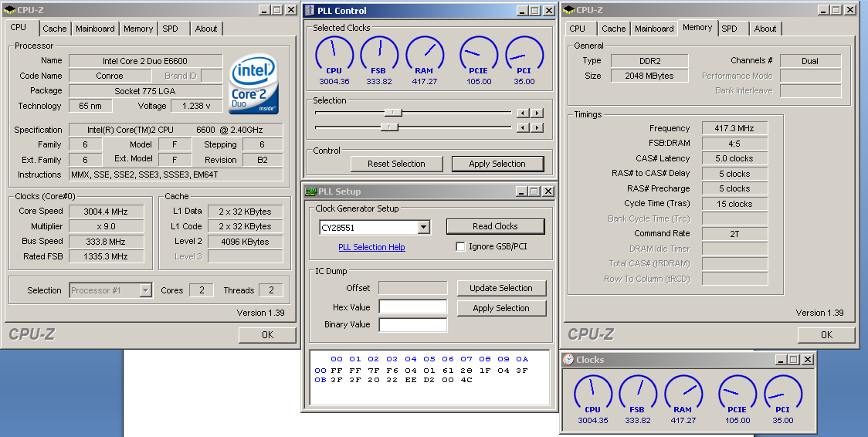Click the PCIE gauge in PLL Control
This screenshot has height=437, width=868.
coord(478,54)
